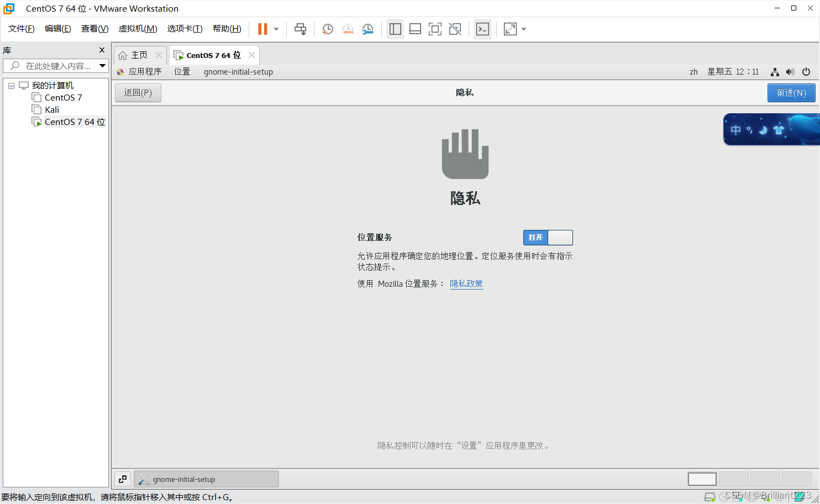820x504 pixels.
Task: Open the 编辑 menu
Action: (x=58, y=29)
